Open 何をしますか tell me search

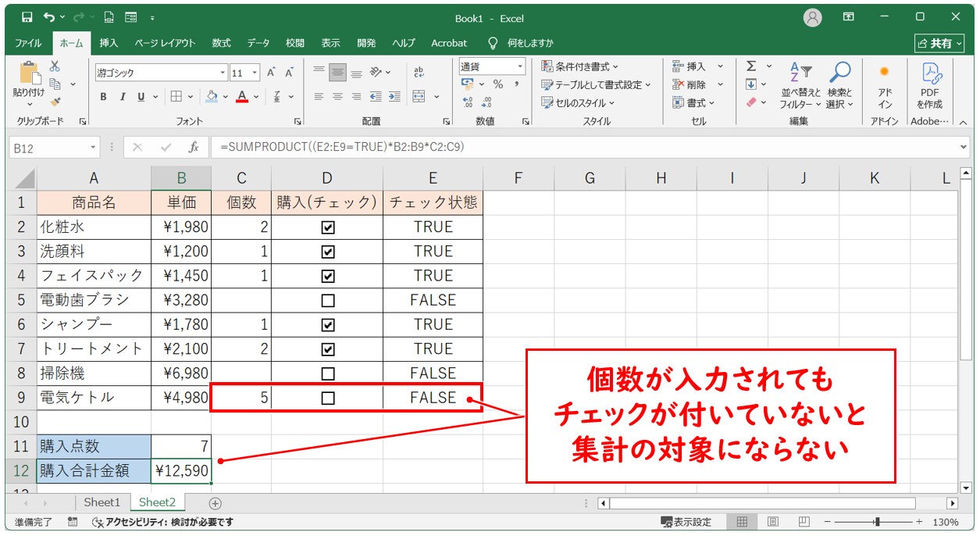(521, 43)
